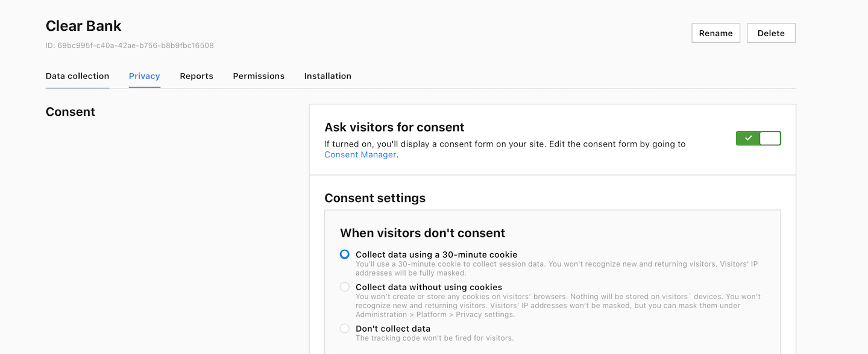Choose the Don't collect data option
868x354 pixels.
[x=345, y=329]
